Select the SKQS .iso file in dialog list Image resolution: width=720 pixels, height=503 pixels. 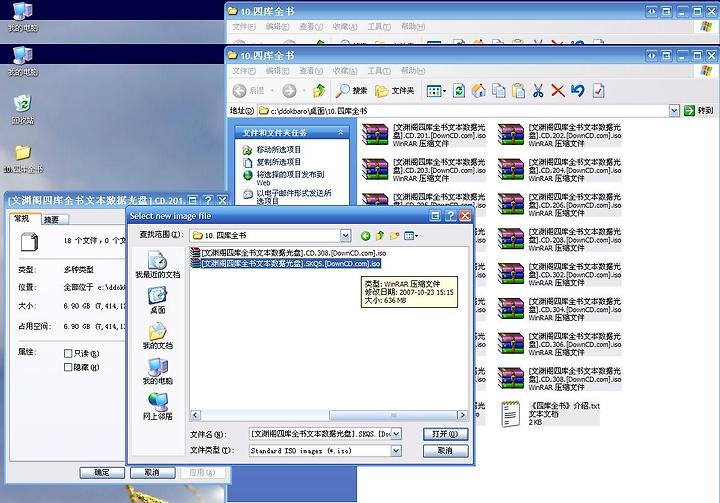286,264
